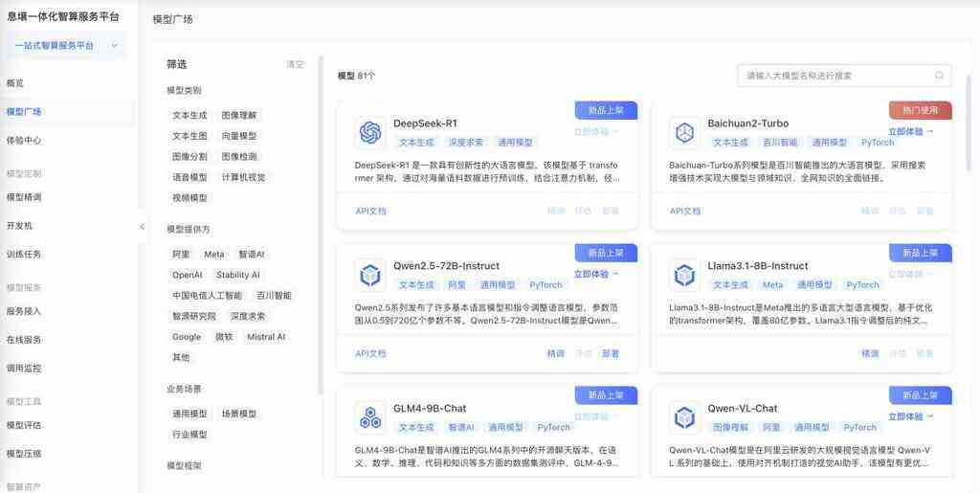Click the 热门使用 badge on Baichuan2-Turbo
The height and width of the screenshot is (493, 980).
(x=921, y=111)
